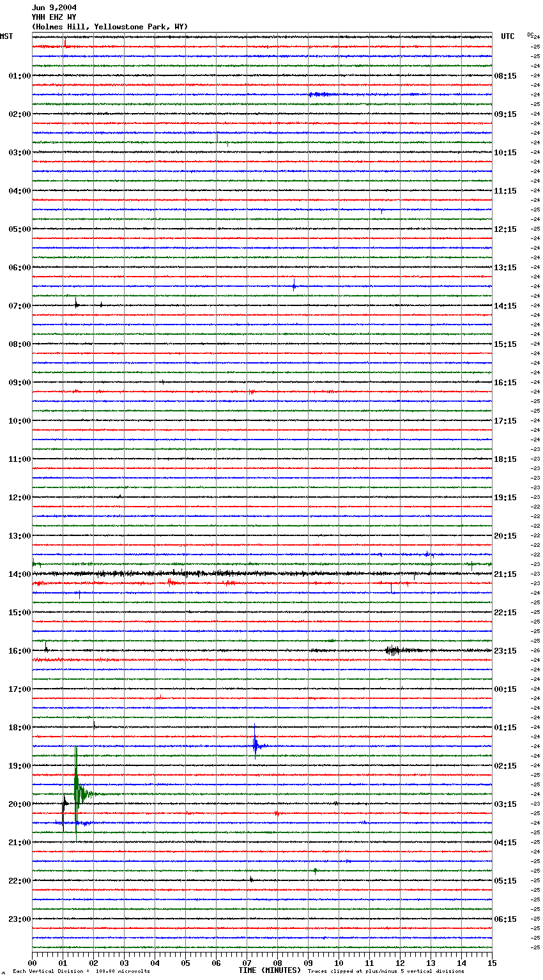Click the 08:15 UTC time label
543x980 pixels.
click(x=505, y=76)
